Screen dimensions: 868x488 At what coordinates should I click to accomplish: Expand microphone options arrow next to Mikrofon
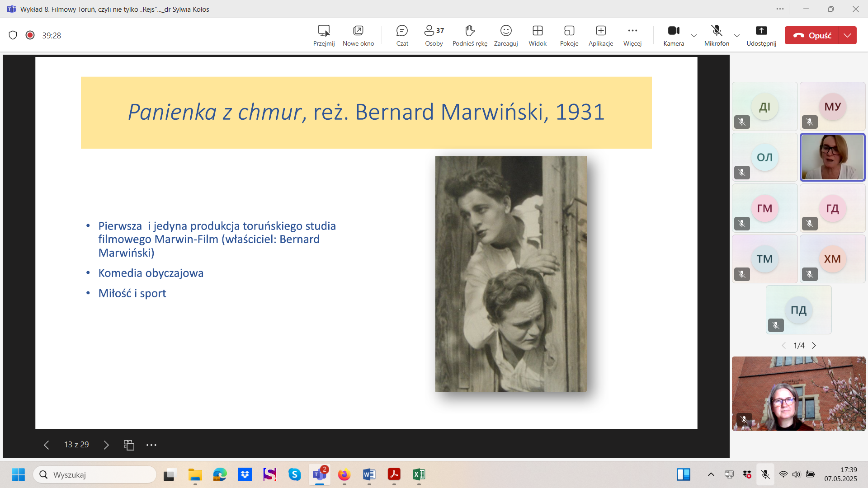(737, 35)
